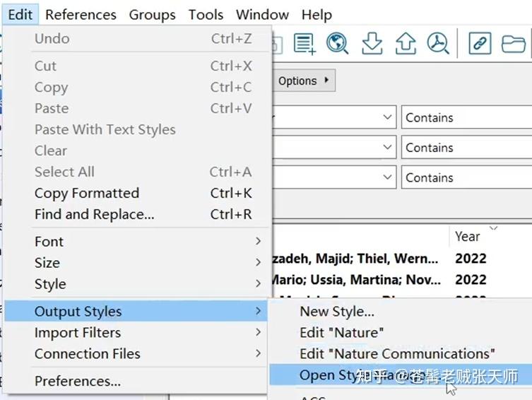Click the Find Full Text PDF icon
This screenshot has width=532, height=400.
tap(439, 44)
